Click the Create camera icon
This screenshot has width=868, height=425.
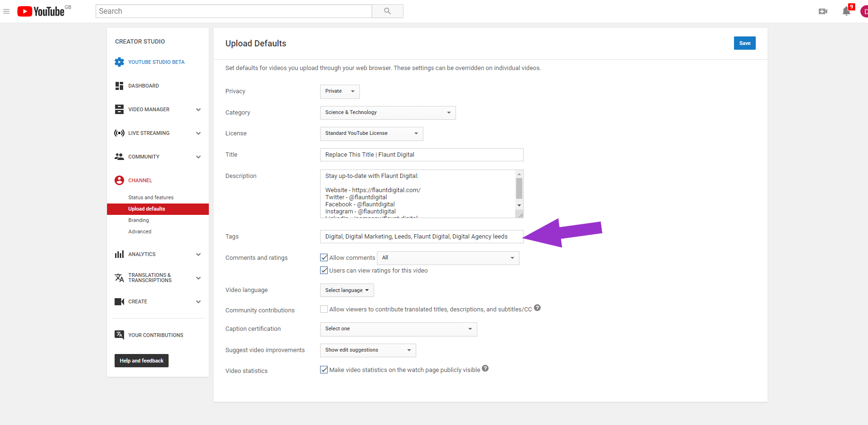point(119,301)
